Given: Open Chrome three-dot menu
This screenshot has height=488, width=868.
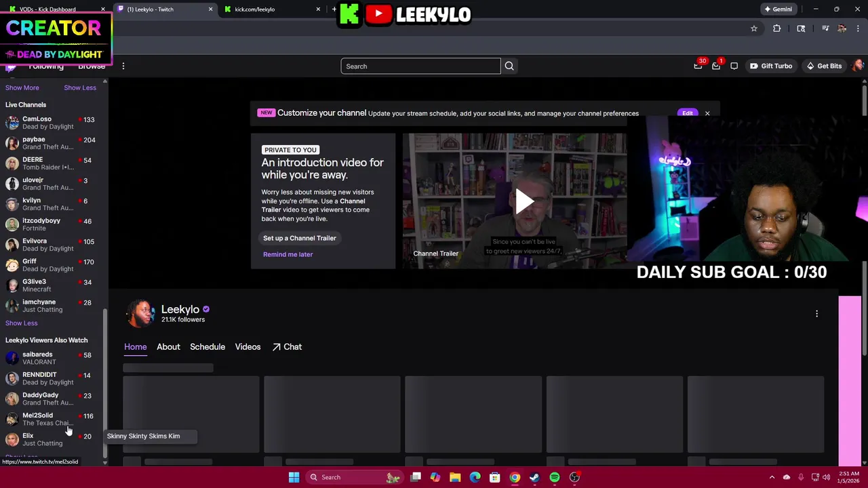Looking at the screenshot, I should (858, 28).
